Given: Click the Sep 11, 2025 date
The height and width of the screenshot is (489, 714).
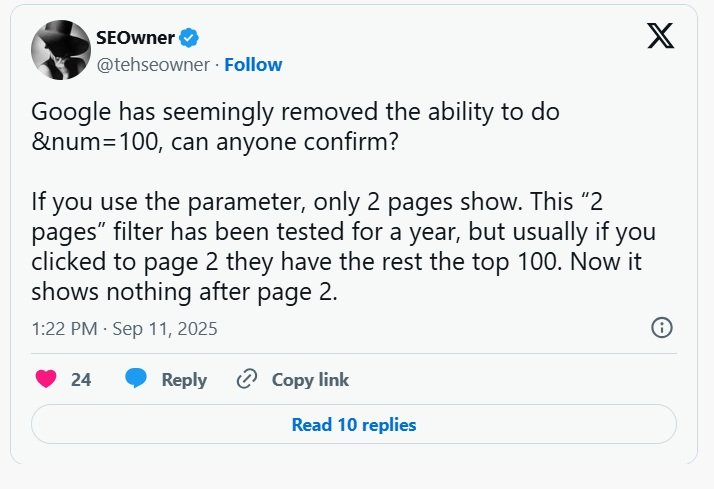Looking at the screenshot, I should pos(164,328).
